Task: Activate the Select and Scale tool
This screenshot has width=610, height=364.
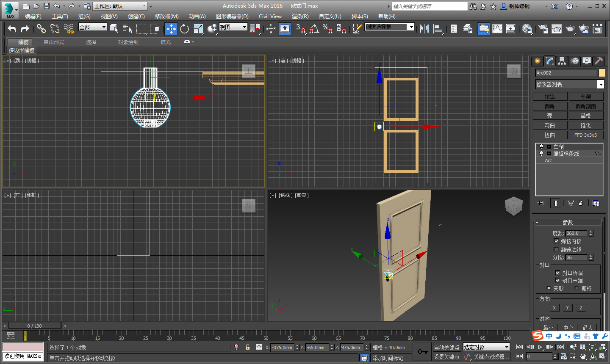Action: [198, 28]
